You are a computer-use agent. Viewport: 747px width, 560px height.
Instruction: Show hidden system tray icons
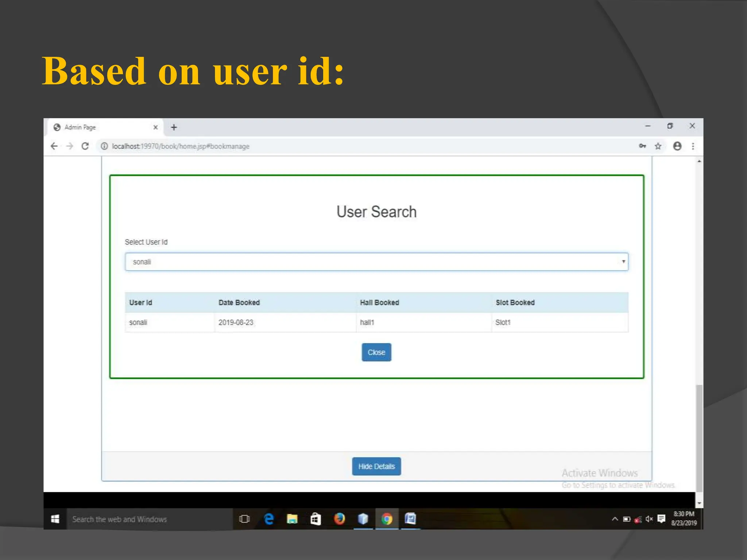(x=615, y=519)
